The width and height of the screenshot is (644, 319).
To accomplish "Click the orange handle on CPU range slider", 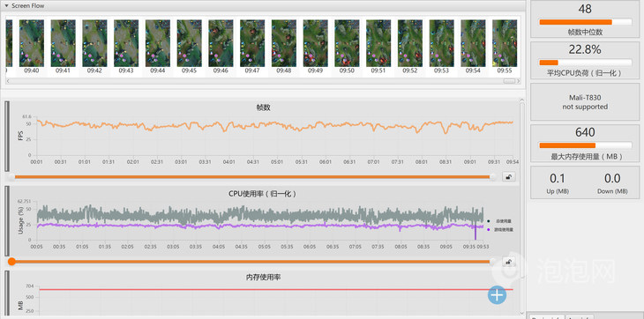I will point(12,262).
